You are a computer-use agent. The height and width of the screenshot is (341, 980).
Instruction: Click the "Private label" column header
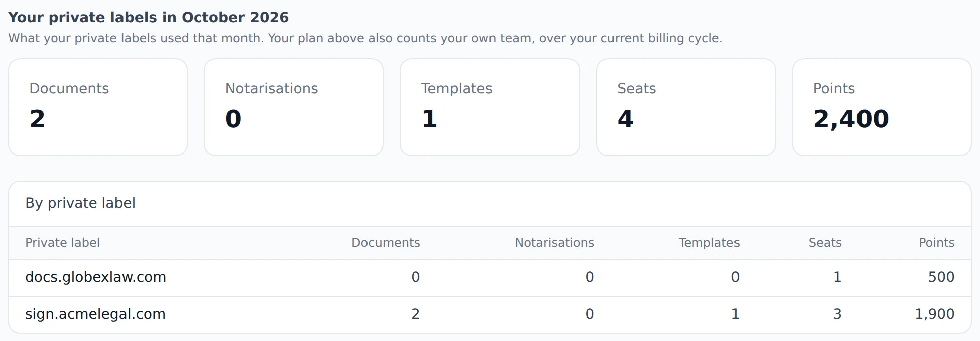[62, 243]
